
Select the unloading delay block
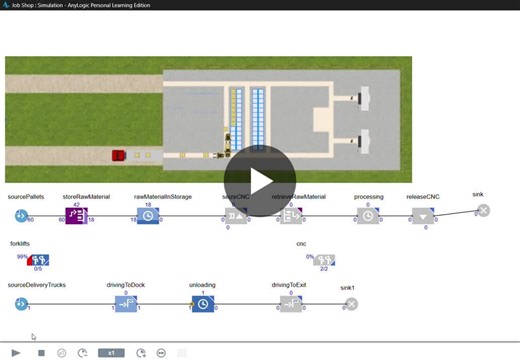point(203,304)
